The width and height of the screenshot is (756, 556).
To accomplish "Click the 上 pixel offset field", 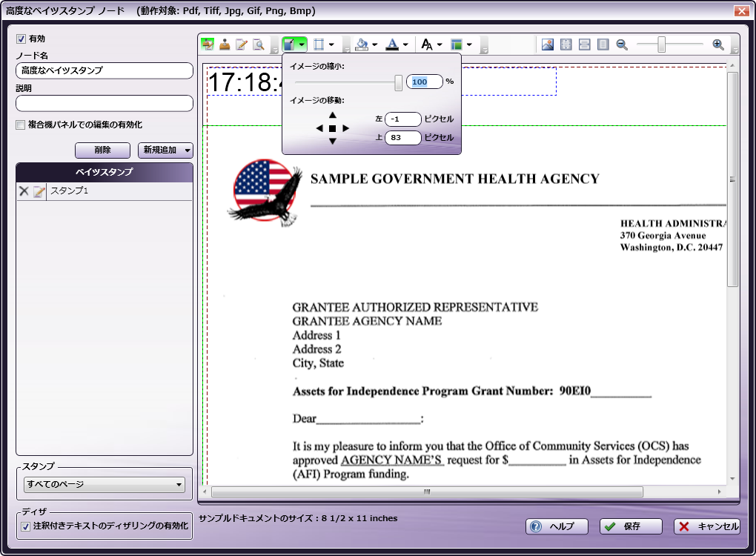I will coord(403,137).
